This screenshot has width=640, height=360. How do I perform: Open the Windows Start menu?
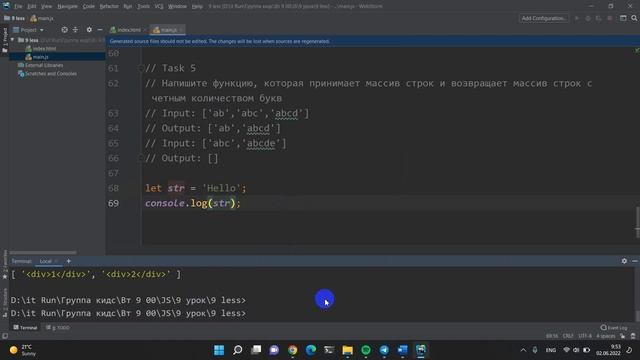click(219, 350)
